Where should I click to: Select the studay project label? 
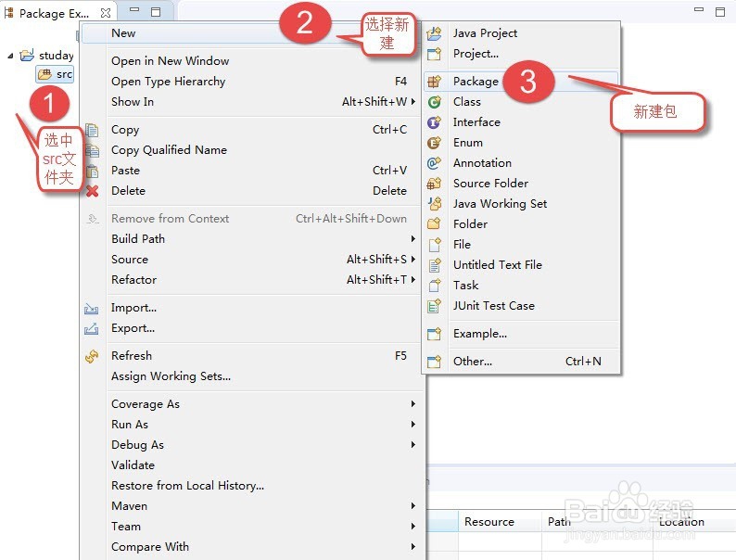pos(57,56)
